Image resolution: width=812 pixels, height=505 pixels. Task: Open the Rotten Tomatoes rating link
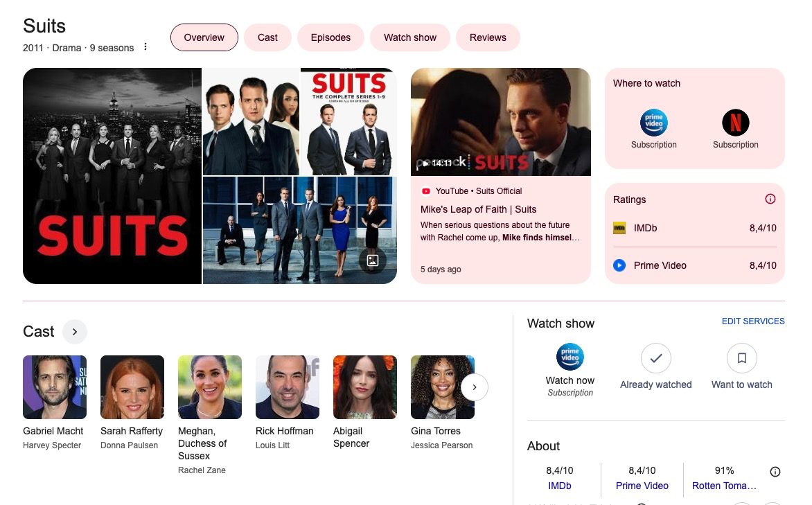[x=724, y=486]
